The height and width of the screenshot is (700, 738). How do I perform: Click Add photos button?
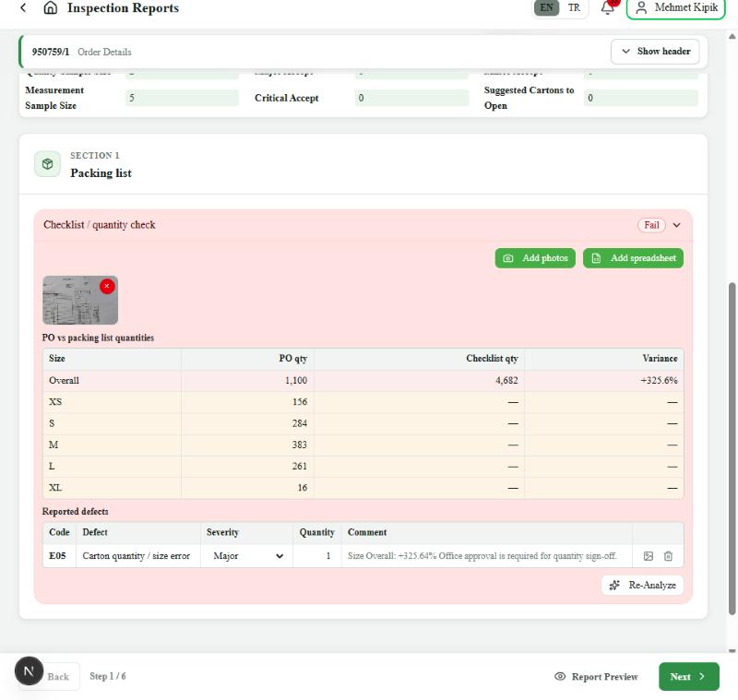(x=535, y=258)
